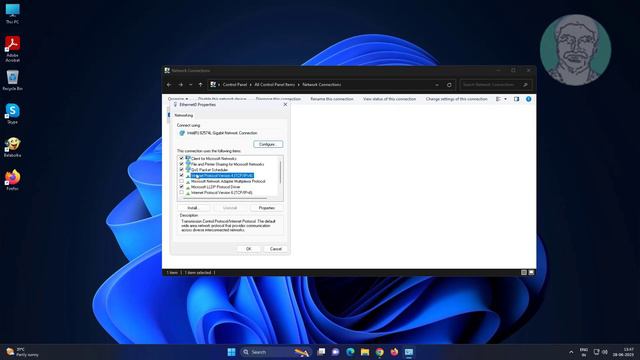Viewport: 640px width, 360px height.
Task: Expand breadcrumb chevron after Control Panel
Action: [x=251, y=85]
